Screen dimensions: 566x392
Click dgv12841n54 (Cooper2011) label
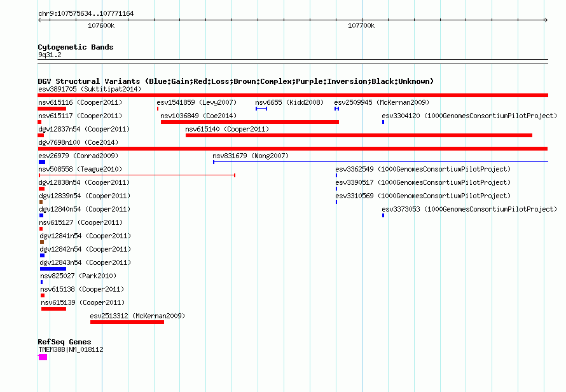85,236
